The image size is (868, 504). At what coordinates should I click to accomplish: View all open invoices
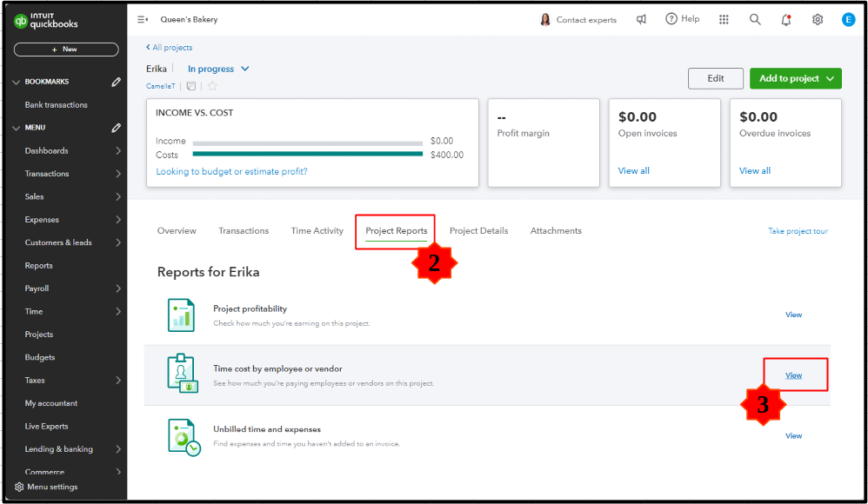[634, 171]
